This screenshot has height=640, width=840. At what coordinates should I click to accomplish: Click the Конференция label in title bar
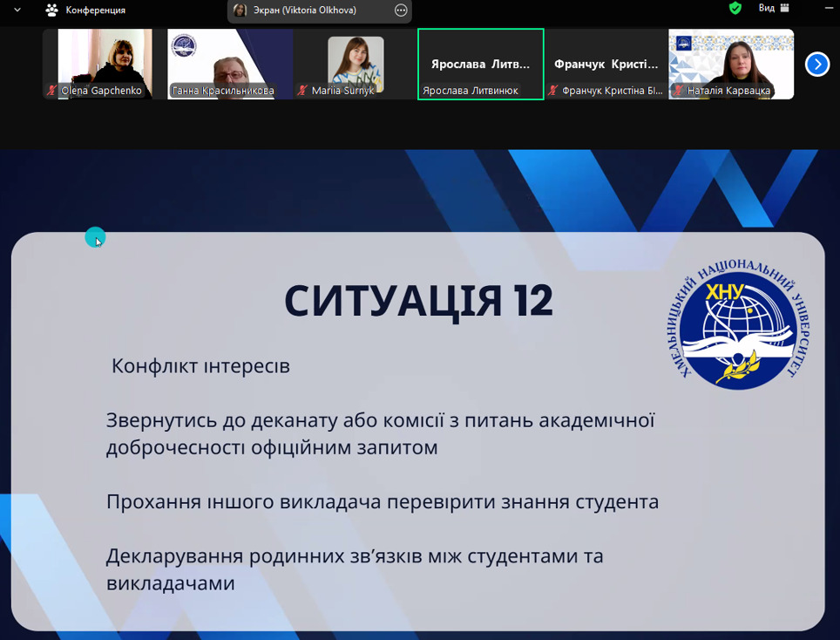pyautogui.click(x=96, y=10)
